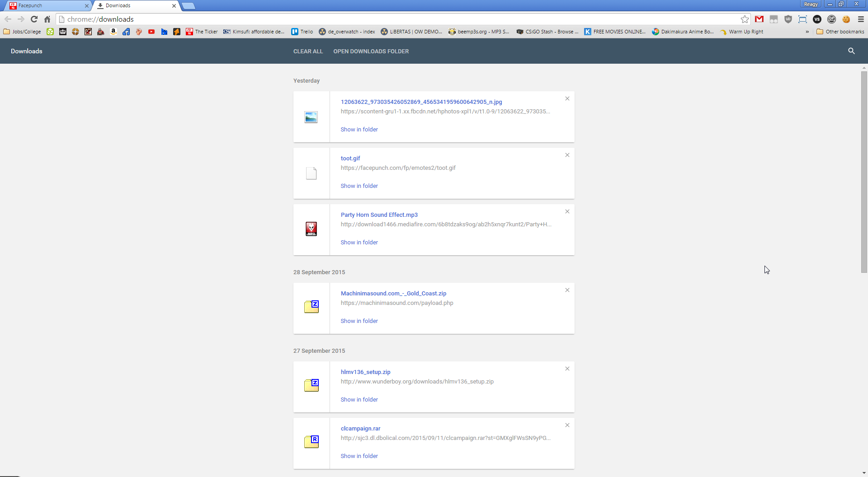This screenshot has width=868, height=477.
Task: Click the toot.gif blank file icon
Action: pos(311,173)
